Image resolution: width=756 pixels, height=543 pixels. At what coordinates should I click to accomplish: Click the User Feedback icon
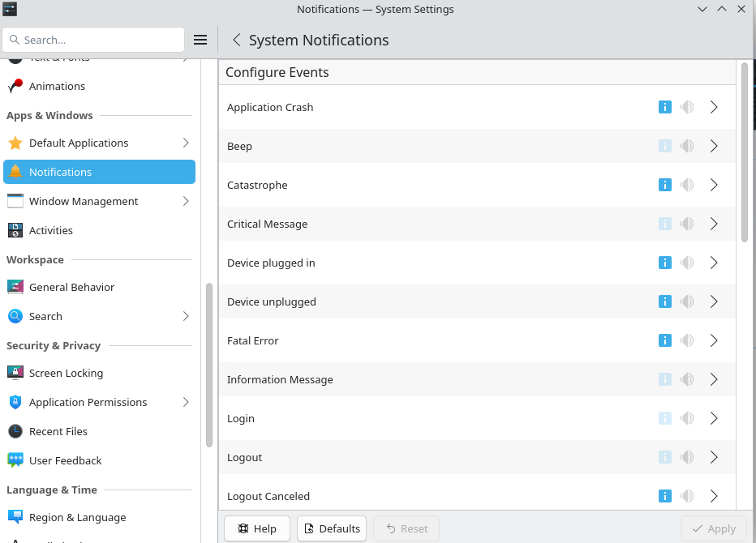click(x=15, y=460)
